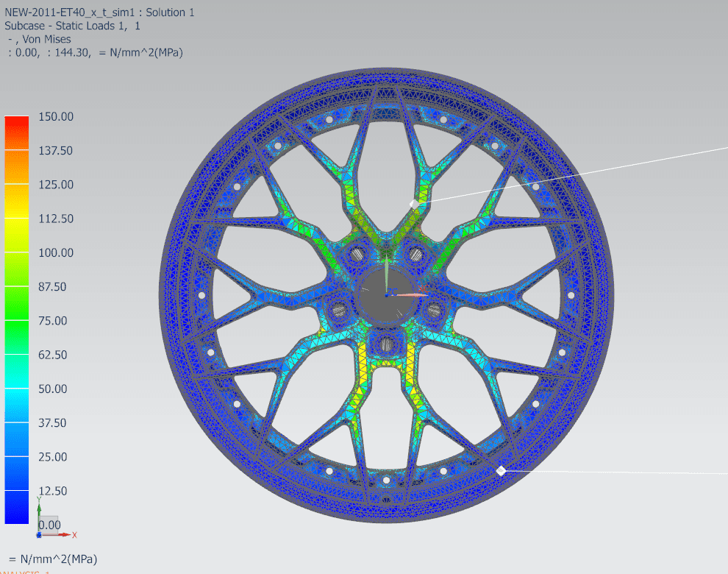728x574 pixels.
Task: Click the yellow legend band near 112.50
Action: (x=16, y=219)
